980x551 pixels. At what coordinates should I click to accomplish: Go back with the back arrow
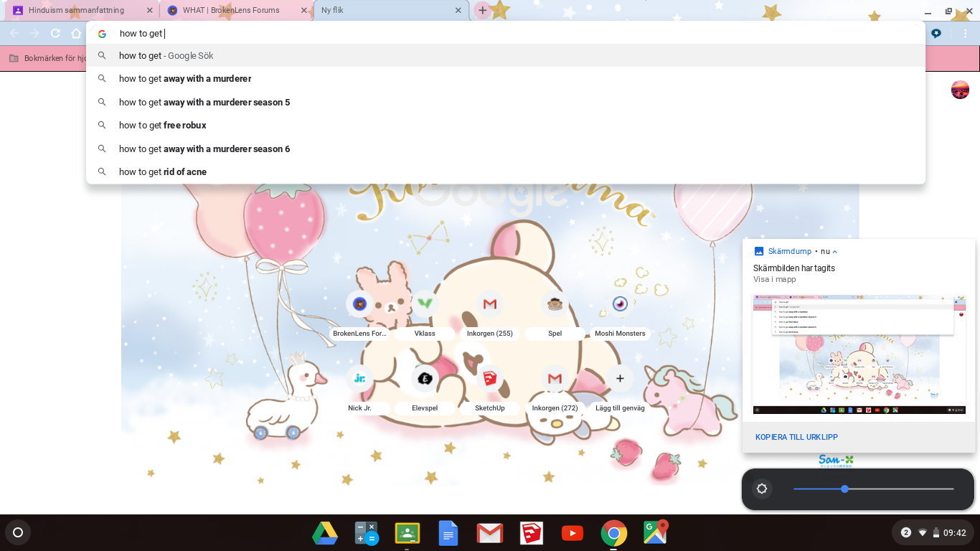(14, 34)
